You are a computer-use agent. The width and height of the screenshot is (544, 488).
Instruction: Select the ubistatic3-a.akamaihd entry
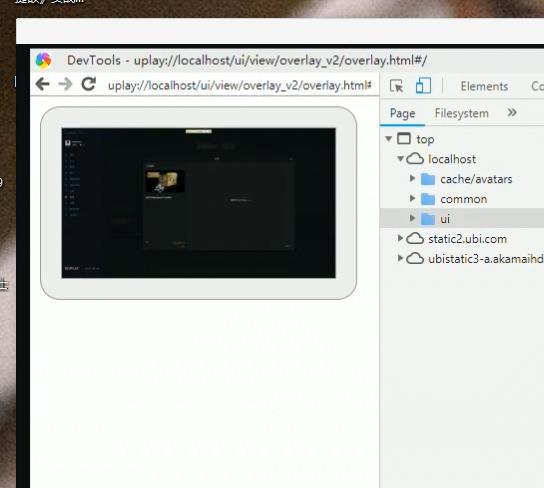(x=486, y=259)
